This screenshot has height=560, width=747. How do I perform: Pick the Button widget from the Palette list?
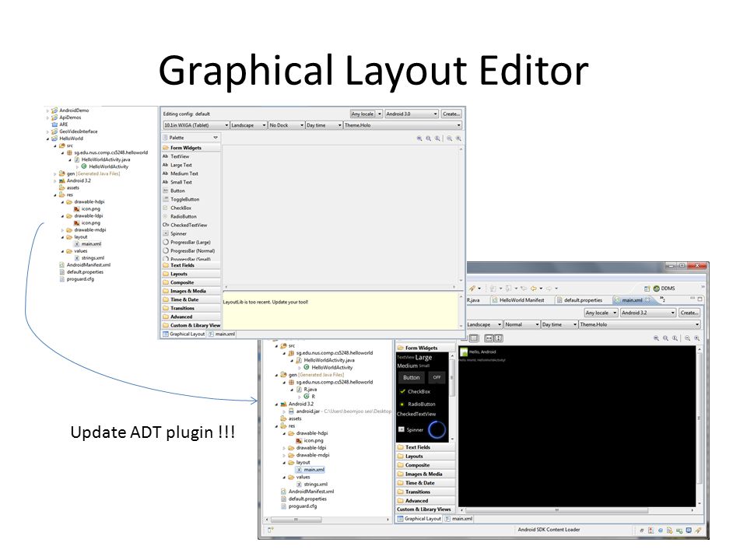(174, 191)
